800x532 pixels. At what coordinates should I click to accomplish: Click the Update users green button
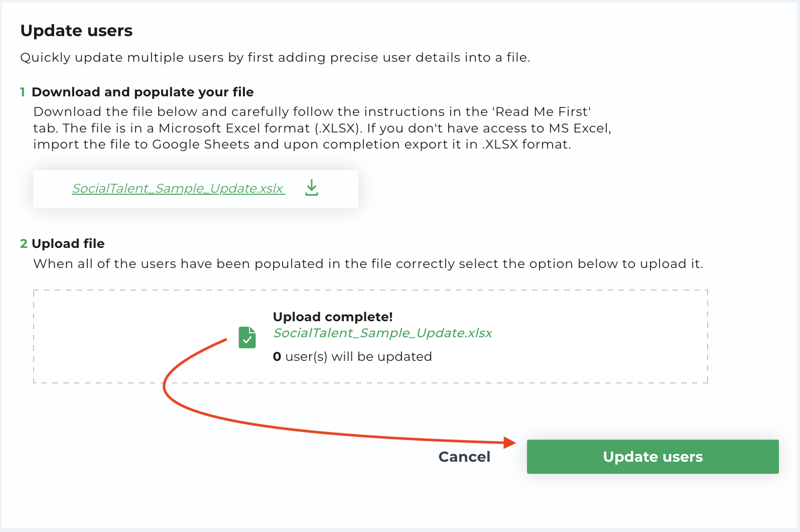pyautogui.click(x=652, y=457)
